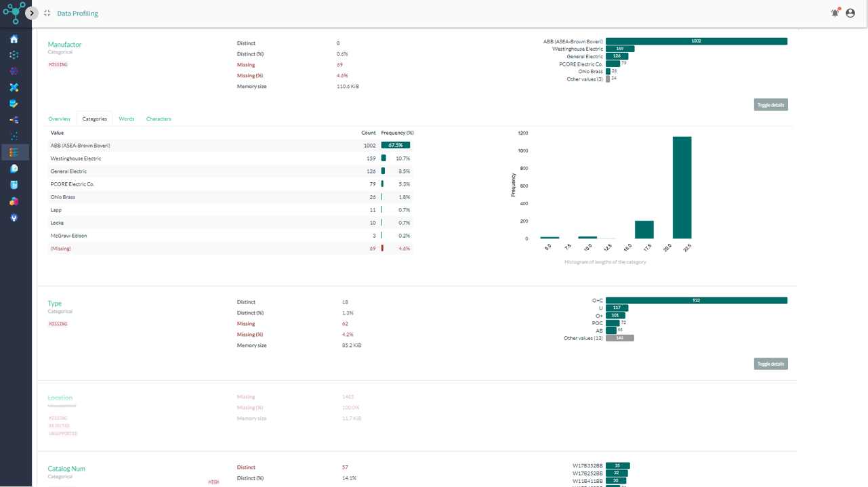Viewport: 868px width, 487px height.
Task: Click the wrench settings icon in sidebar
Action: (14, 218)
